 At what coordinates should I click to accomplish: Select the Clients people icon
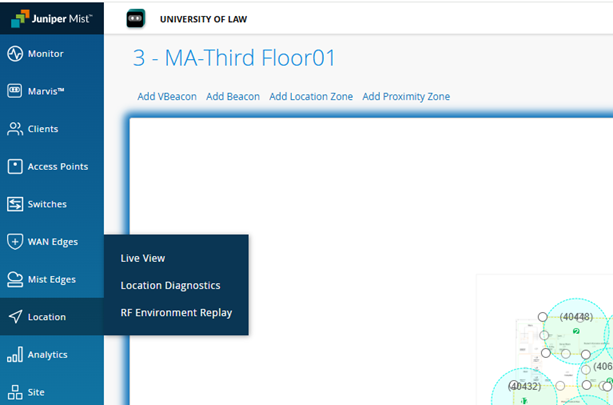tap(15, 129)
